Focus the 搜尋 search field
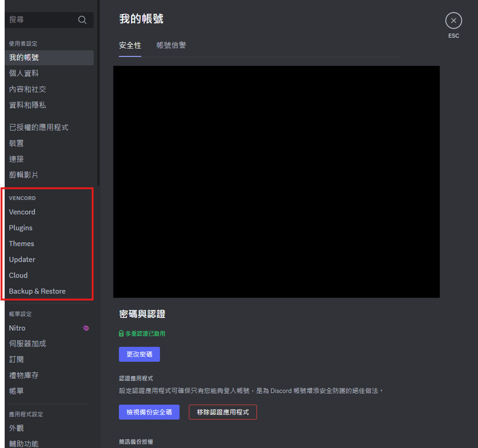This screenshot has width=478, height=448. click(49, 20)
